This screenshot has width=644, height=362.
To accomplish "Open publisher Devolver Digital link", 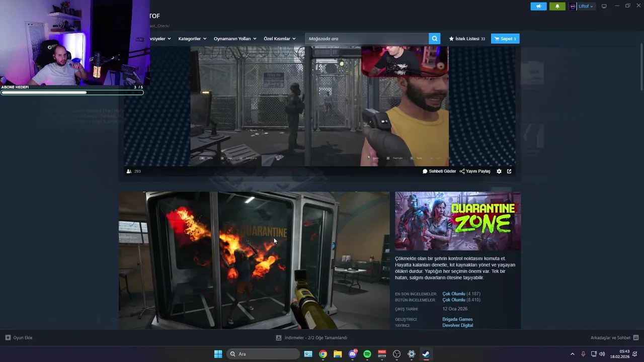I will (x=457, y=325).
